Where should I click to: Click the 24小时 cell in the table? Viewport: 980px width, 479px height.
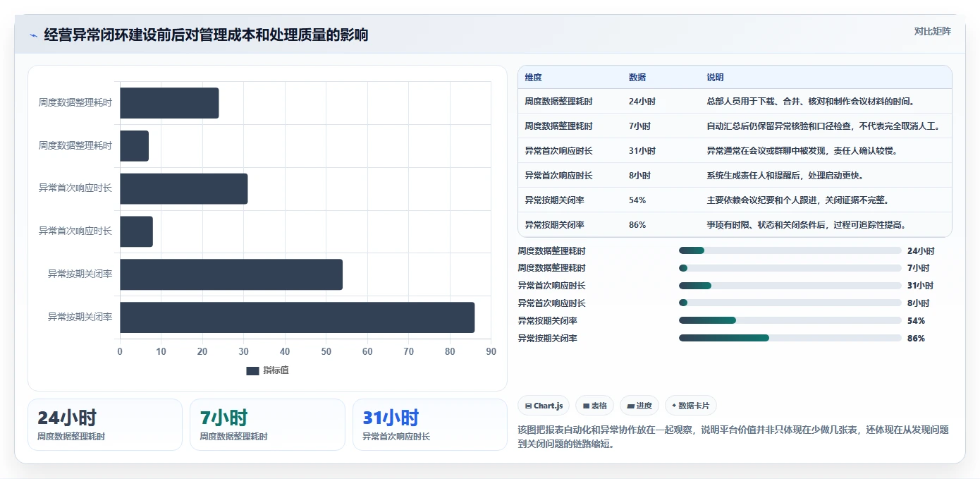pyautogui.click(x=642, y=102)
